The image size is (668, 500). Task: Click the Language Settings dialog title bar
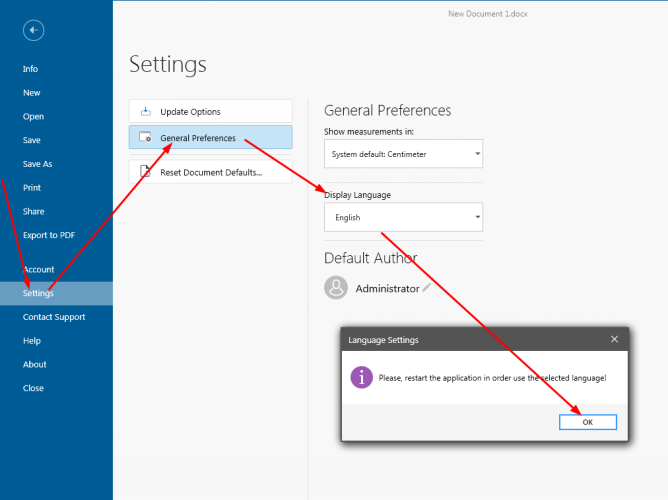(485, 339)
